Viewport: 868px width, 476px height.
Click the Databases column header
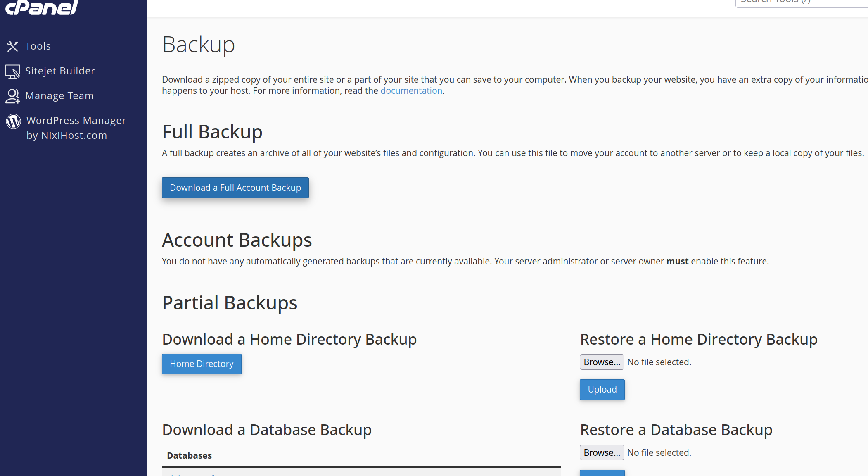(189, 456)
